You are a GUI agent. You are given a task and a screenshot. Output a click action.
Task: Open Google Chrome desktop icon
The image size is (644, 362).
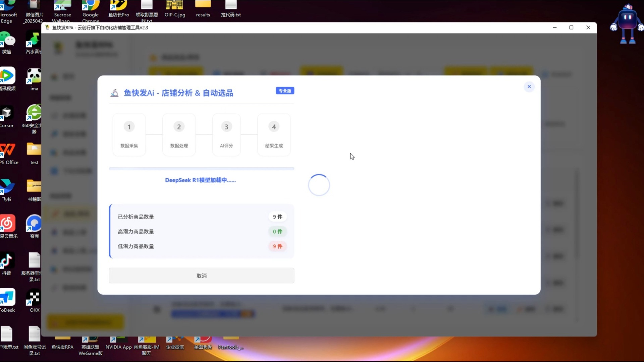point(91,11)
